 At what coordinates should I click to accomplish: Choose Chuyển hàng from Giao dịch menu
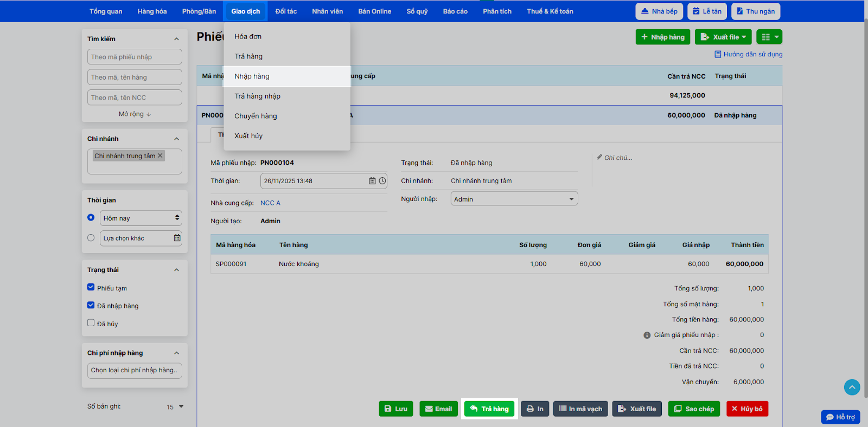point(287,116)
